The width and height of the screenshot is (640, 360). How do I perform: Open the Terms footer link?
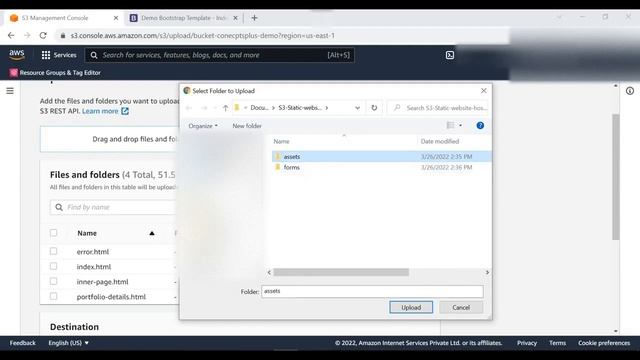click(557, 343)
